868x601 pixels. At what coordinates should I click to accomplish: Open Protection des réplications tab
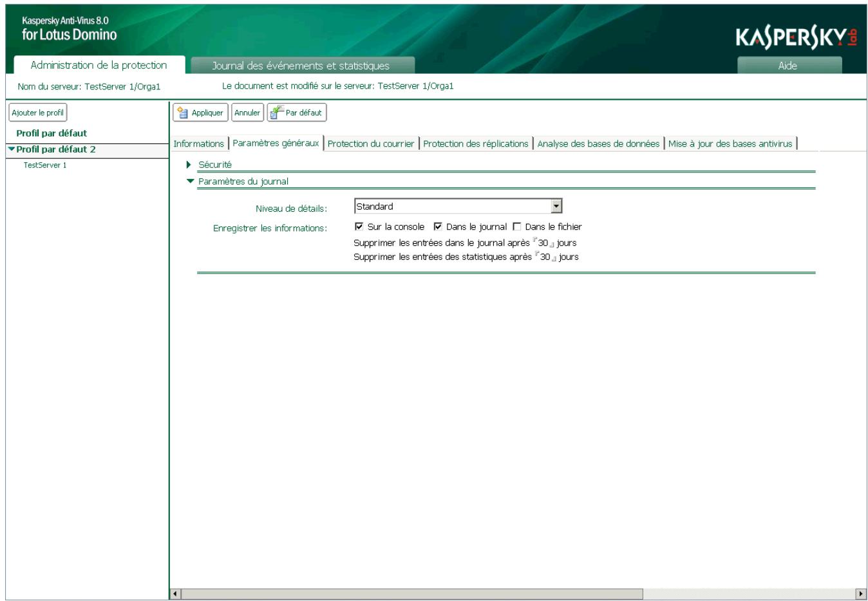pyautogui.click(x=476, y=143)
